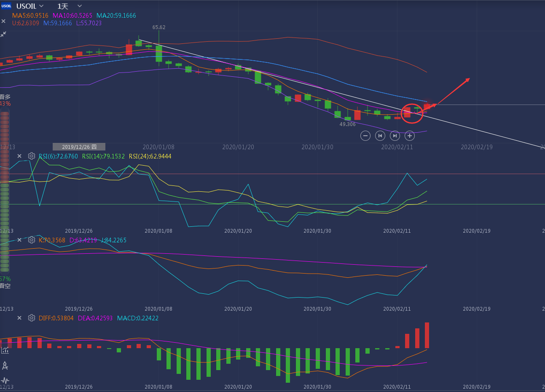Viewport: 545px width, 392px height.
Task: Click the RSI(24):62.9444 label
Action: pos(150,156)
